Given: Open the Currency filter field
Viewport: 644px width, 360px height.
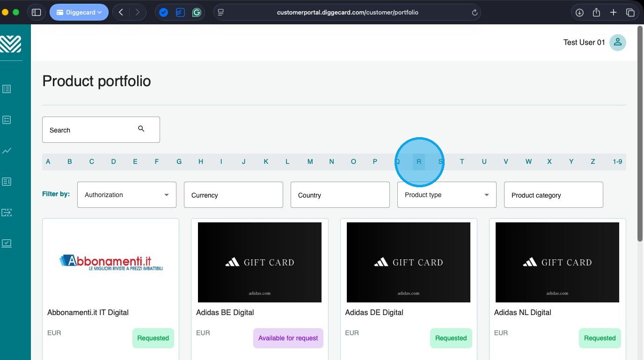Looking at the screenshot, I should 234,195.
